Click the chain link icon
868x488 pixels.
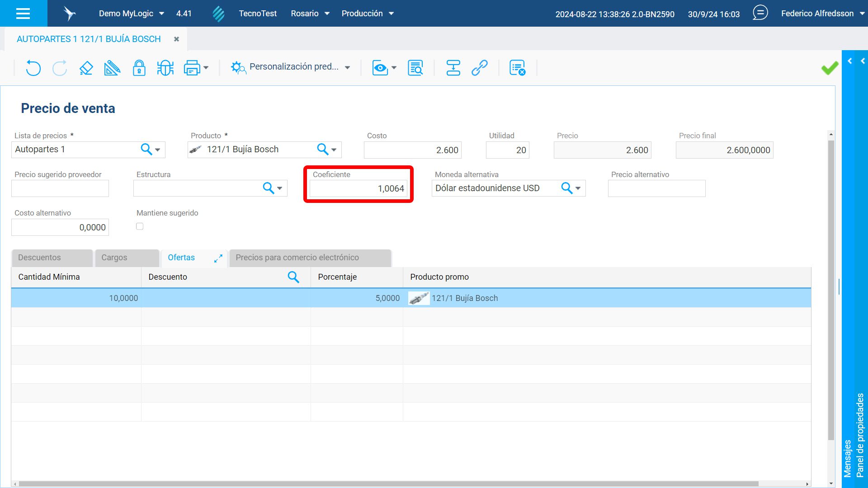point(479,68)
